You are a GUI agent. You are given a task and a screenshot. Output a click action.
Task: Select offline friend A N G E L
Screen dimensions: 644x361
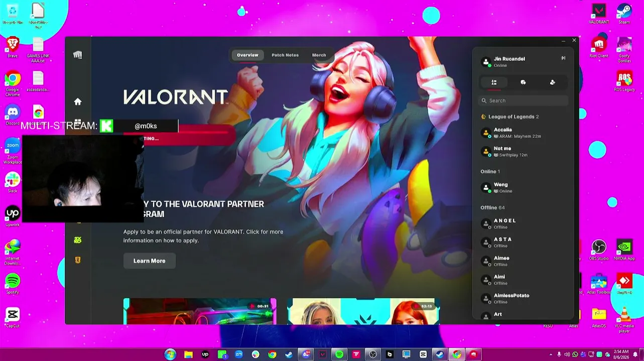tap(524, 224)
